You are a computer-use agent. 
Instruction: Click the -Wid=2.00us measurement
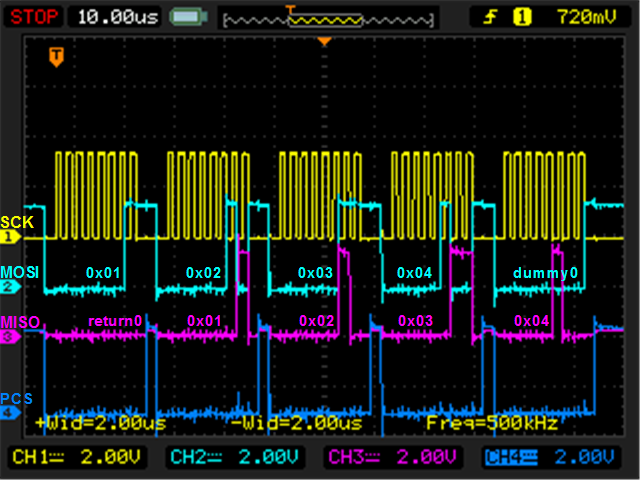click(297, 423)
